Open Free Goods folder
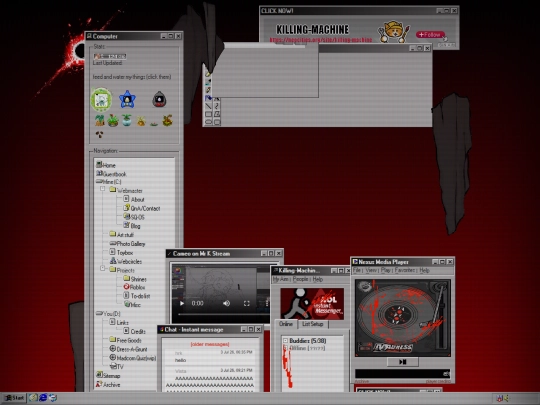 [x=125, y=340]
